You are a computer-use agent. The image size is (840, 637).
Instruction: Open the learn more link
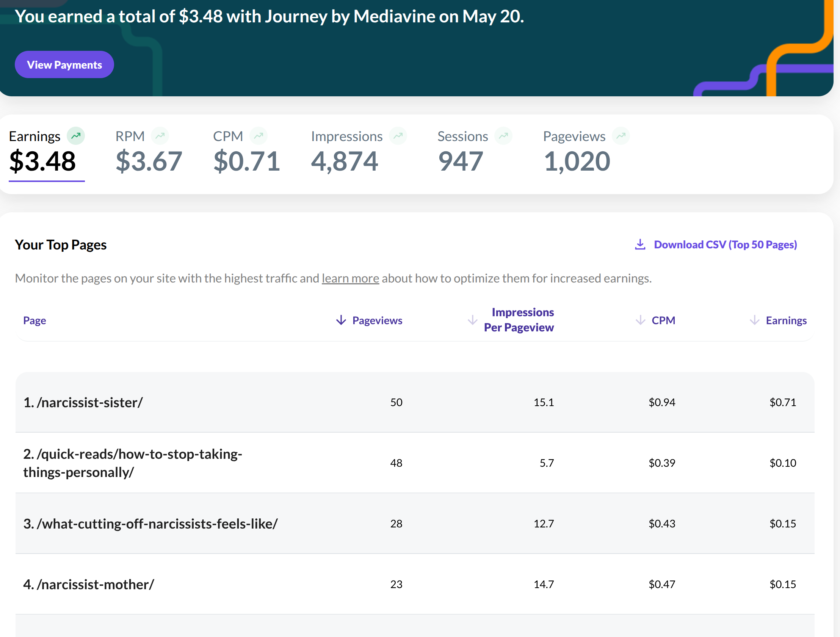click(350, 278)
